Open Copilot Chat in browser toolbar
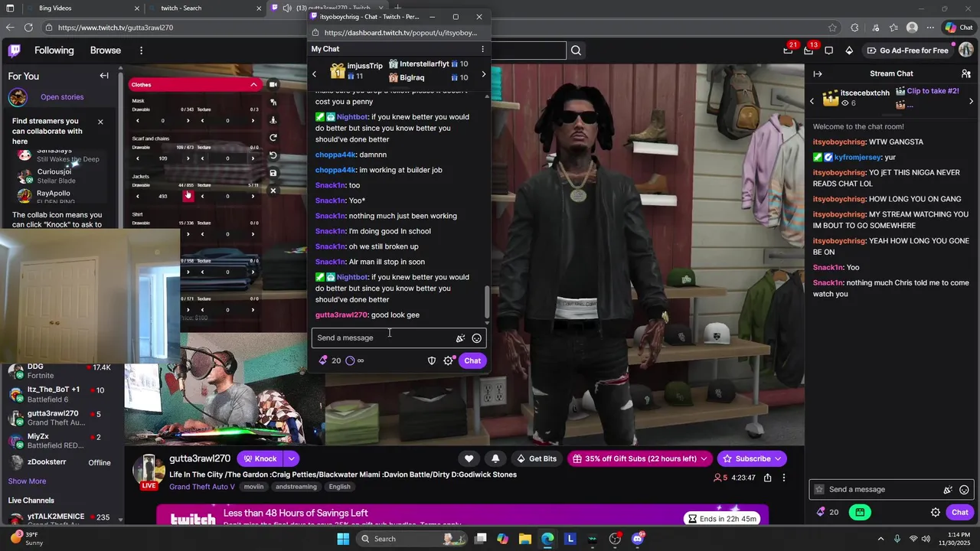Viewport: 980px width, 551px height. 959,28
